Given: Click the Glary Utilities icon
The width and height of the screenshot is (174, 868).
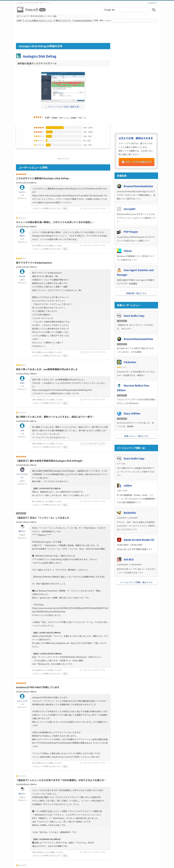Looking at the screenshot, I should coord(119,413).
